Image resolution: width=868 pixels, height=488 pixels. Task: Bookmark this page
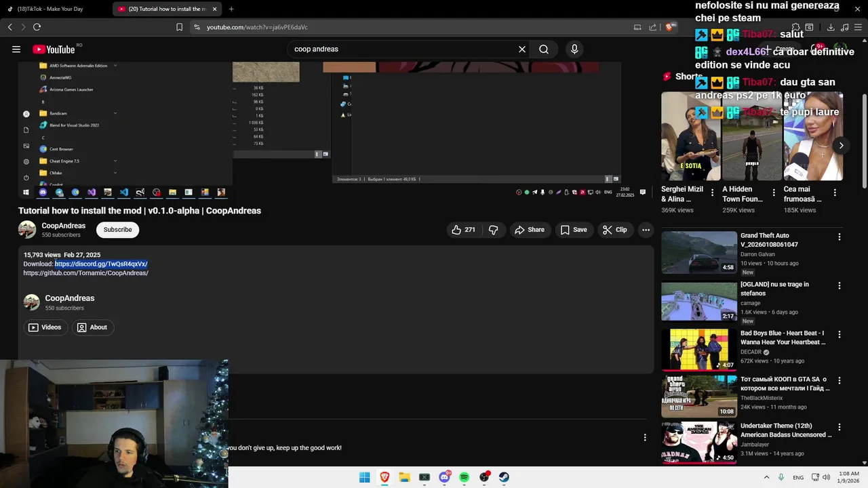[x=179, y=27]
